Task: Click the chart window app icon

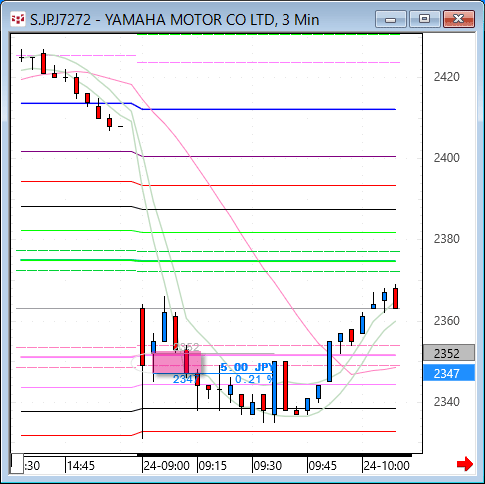Action: pos(18,19)
